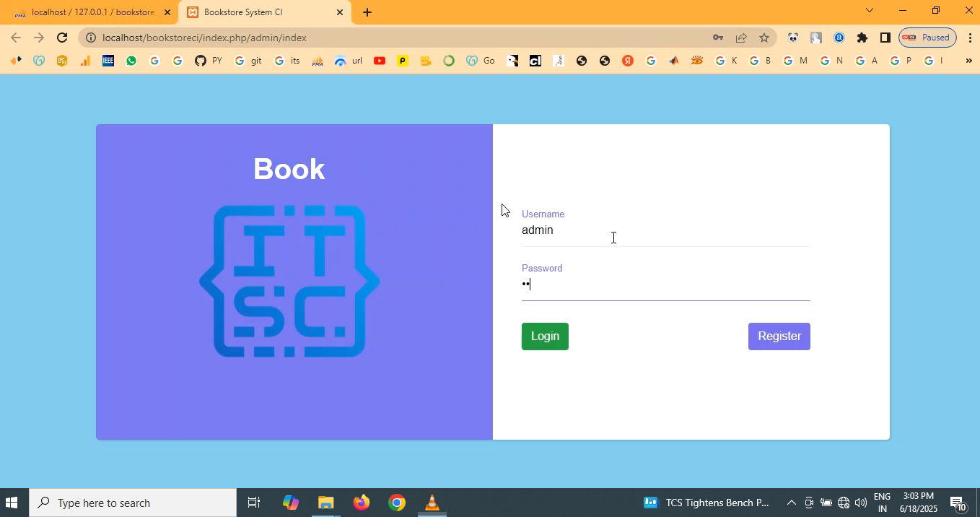
Task: Open the Extensions puzzle piece icon
Action: [862, 38]
